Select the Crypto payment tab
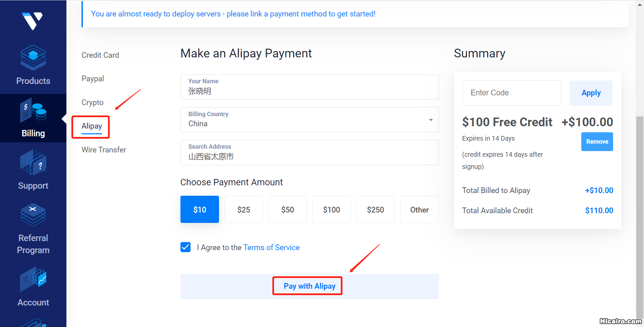Image resolution: width=644 pixels, height=327 pixels. click(93, 102)
